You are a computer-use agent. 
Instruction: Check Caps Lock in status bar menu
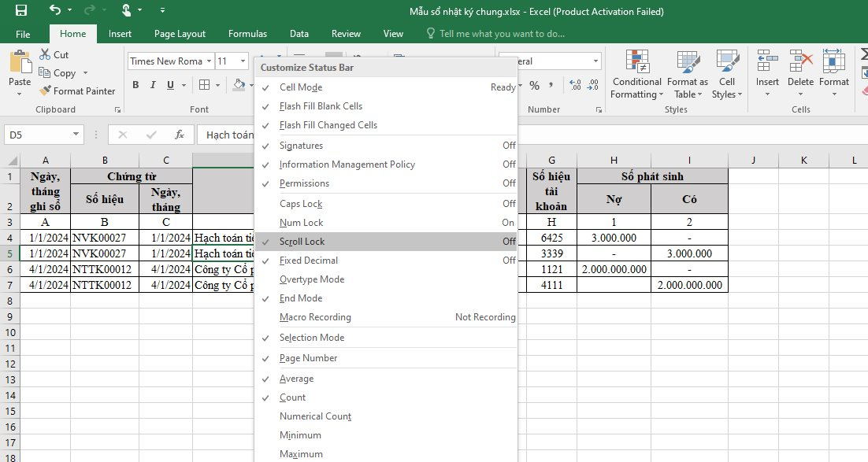tap(301, 204)
